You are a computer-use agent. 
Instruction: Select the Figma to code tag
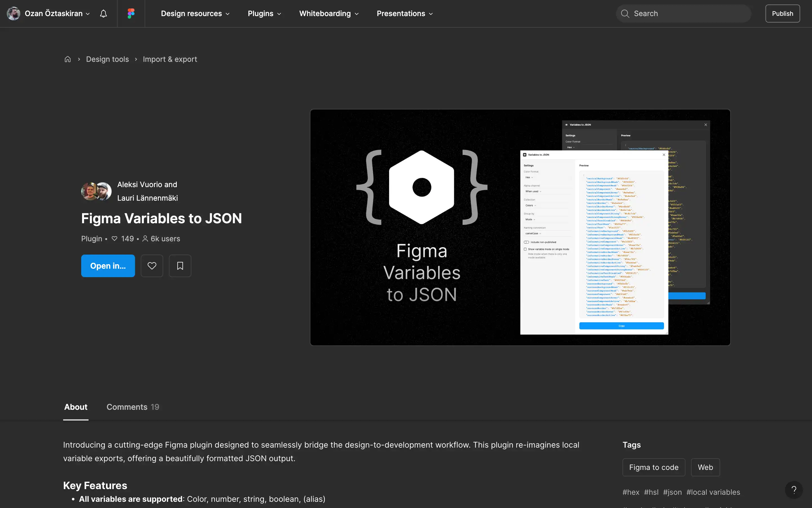654,467
